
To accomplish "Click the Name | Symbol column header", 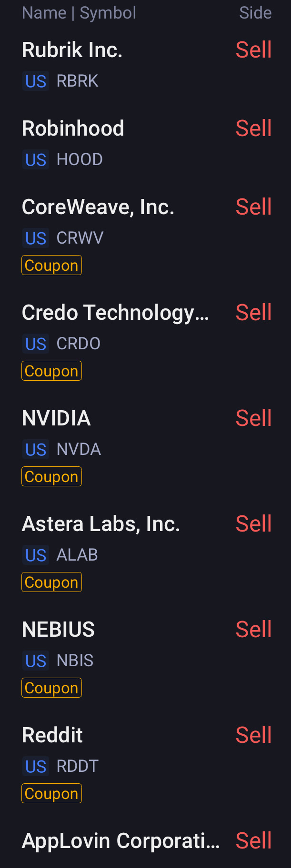I will pos(79,13).
